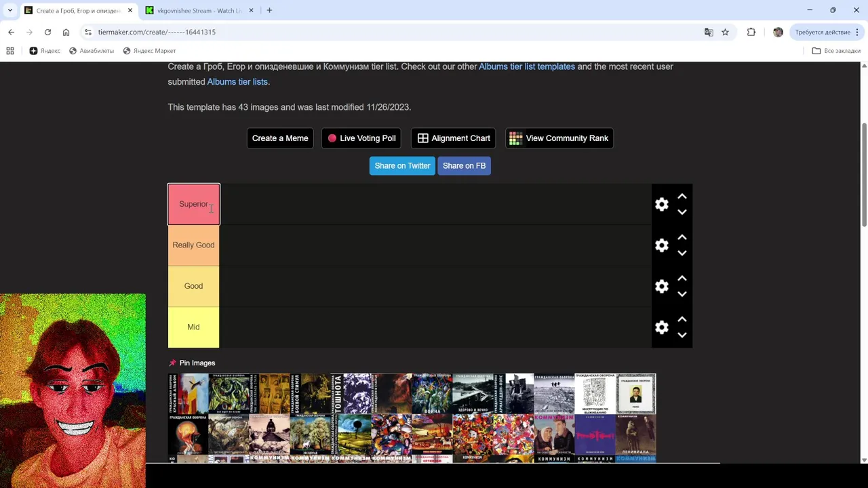Open new browser tab
The image size is (868, 488).
pyautogui.click(x=269, y=10)
